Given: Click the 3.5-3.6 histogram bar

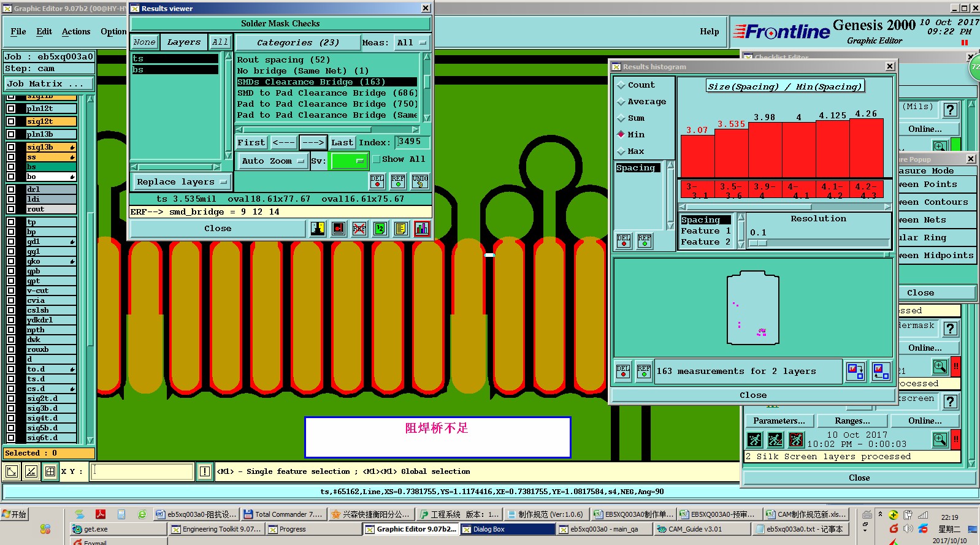Looking at the screenshot, I should [731, 153].
